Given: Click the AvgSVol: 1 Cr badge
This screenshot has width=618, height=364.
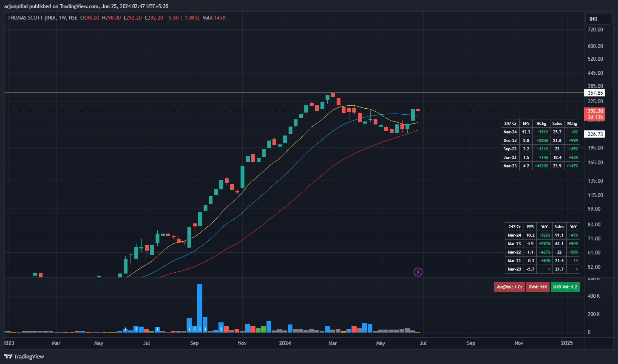Looking at the screenshot, I should [x=509, y=287].
